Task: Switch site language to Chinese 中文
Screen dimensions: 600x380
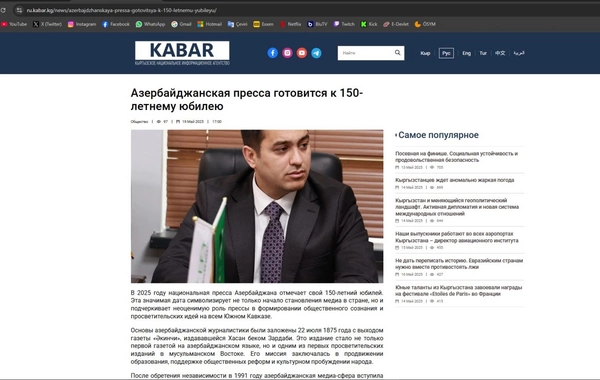Action: pyautogui.click(x=500, y=53)
